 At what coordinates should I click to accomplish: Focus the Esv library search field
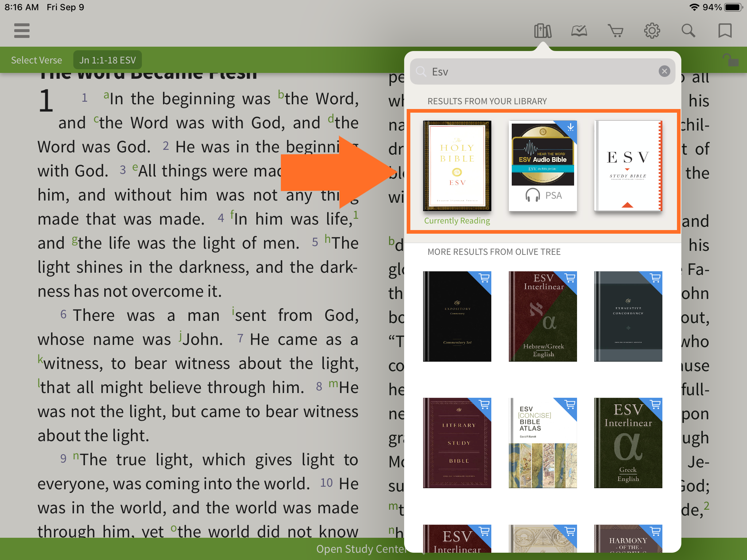tap(542, 71)
